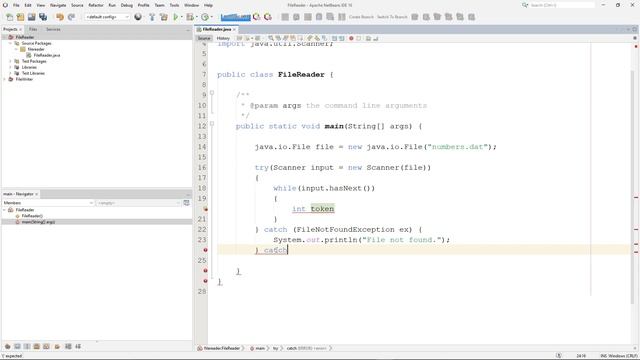Screen dimensions: 640x360
Task: Toggle the seventh Navigator filter icon
Action: [x=68, y=347]
